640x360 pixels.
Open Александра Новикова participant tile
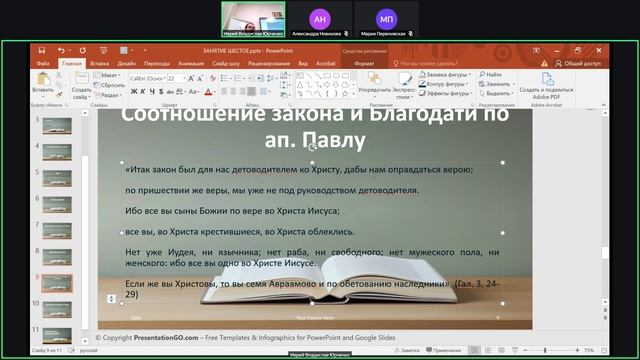320,20
